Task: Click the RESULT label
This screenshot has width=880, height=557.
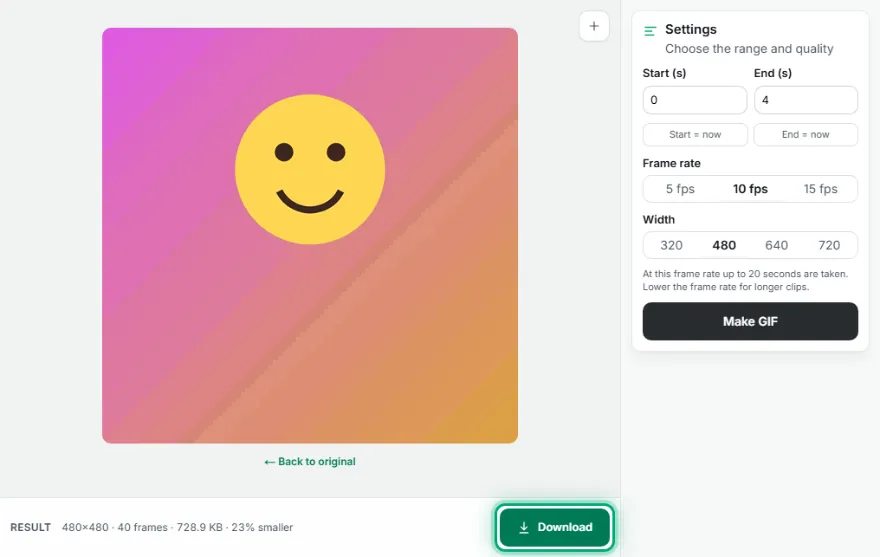Action: 30,527
